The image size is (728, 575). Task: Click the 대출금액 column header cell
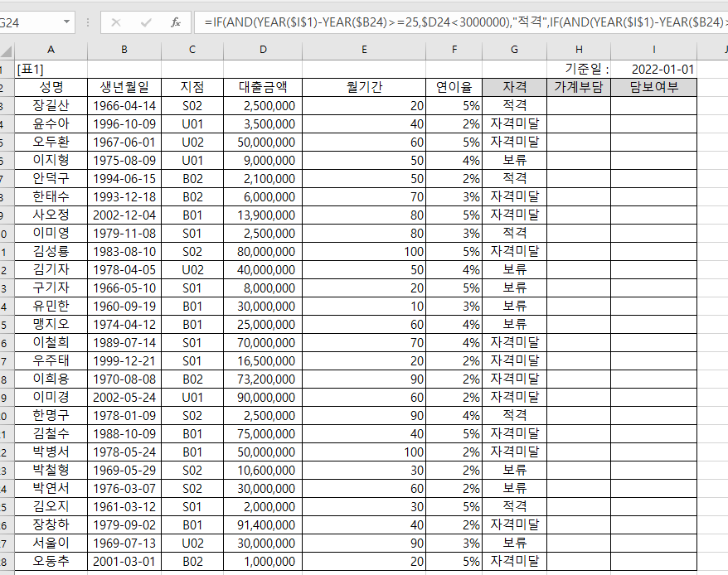[263, 87]
